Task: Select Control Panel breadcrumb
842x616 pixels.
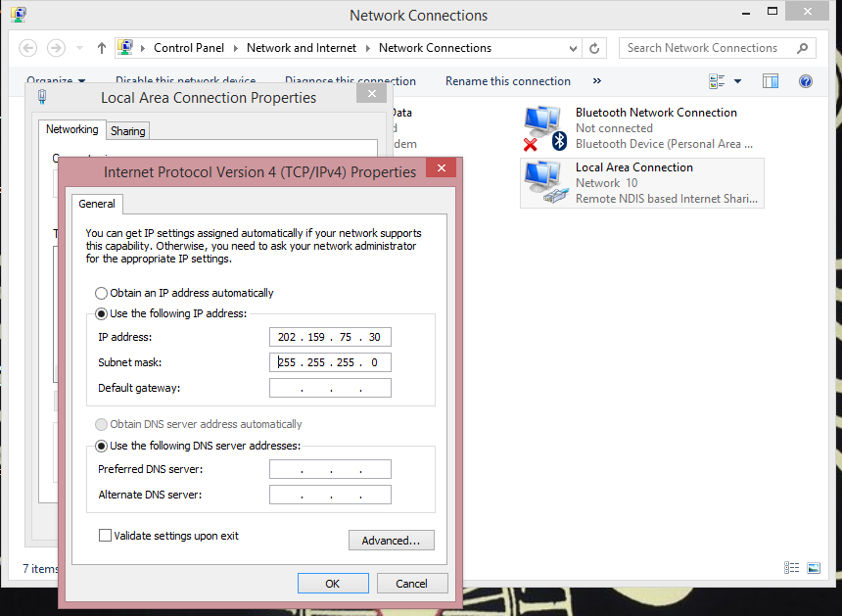Action: (189, 48)
